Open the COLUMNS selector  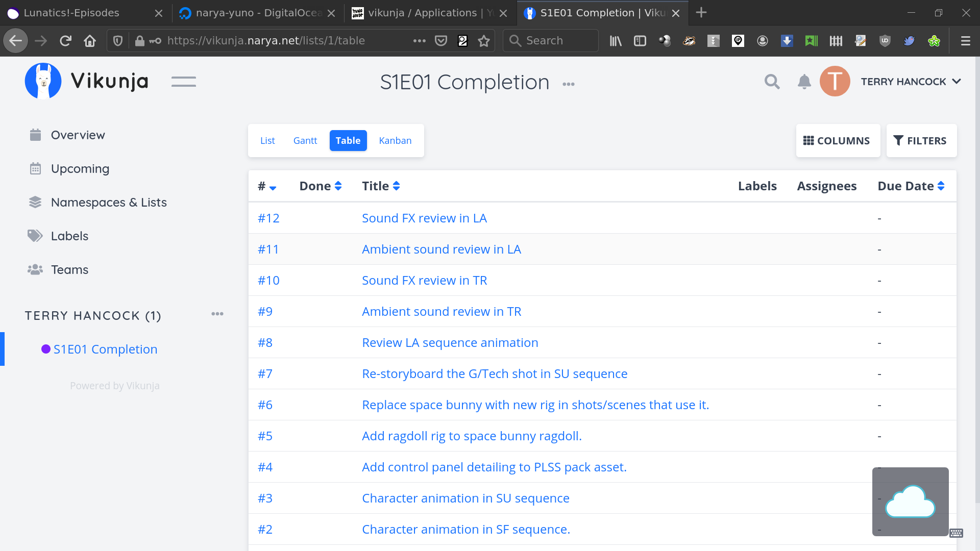click(838, 141)
